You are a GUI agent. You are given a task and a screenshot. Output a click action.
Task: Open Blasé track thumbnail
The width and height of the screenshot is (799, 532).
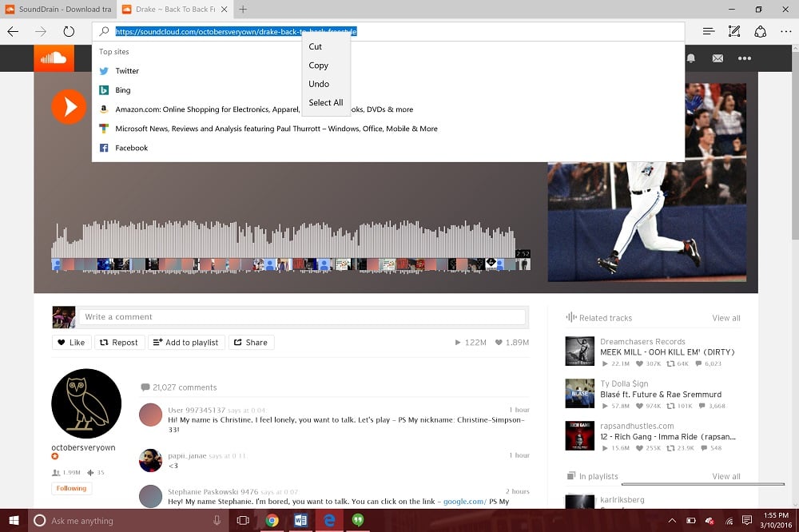coord(580,393)
